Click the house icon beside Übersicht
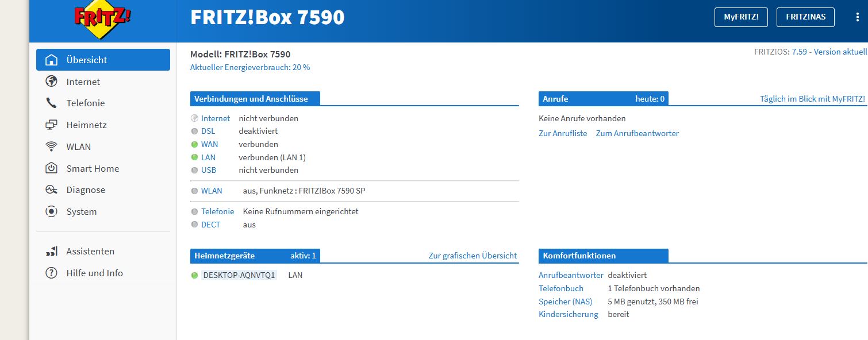The image size is (868, 340). (x=52, y=60)
